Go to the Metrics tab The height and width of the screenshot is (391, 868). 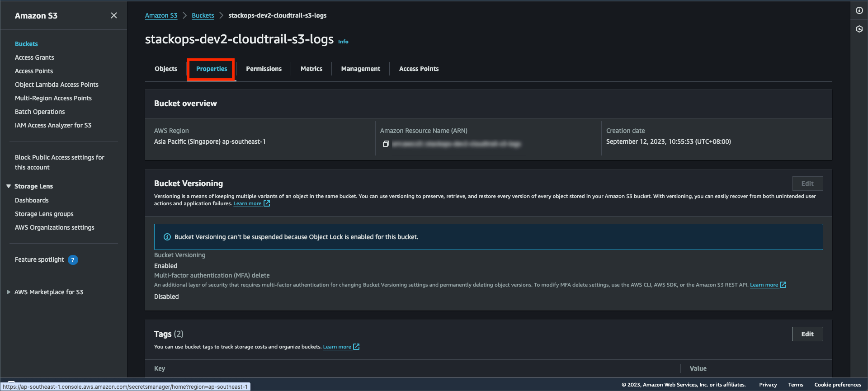point(311,69)
